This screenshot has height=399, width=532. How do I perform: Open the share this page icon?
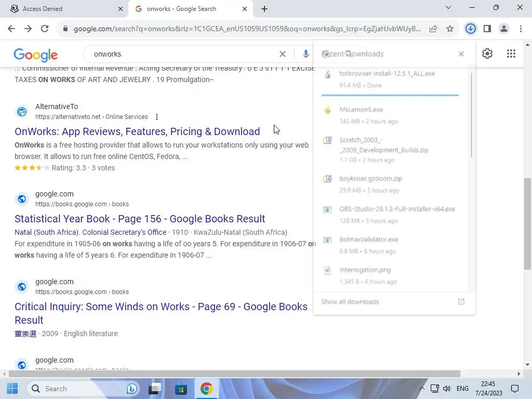tap(433, 29)
